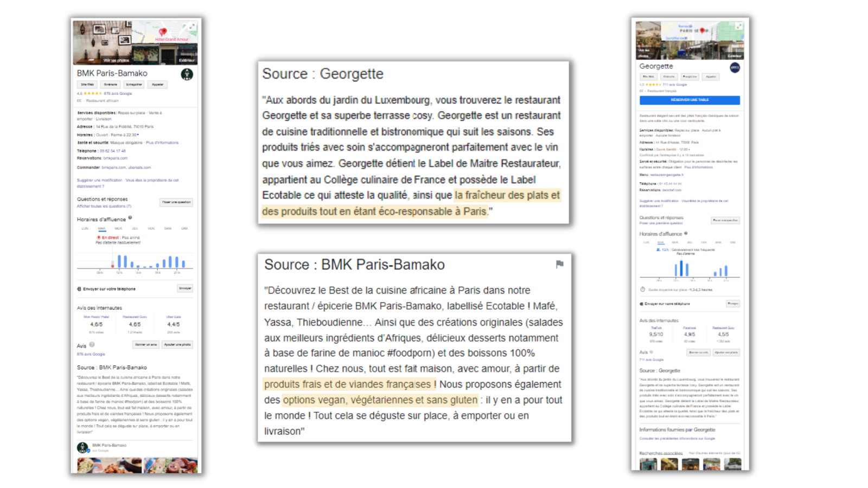The width and height of the screenshot is (868, 488).
Task: Click the "RÉSERVER UNE TABLE" button
Action: pos(690,100)
